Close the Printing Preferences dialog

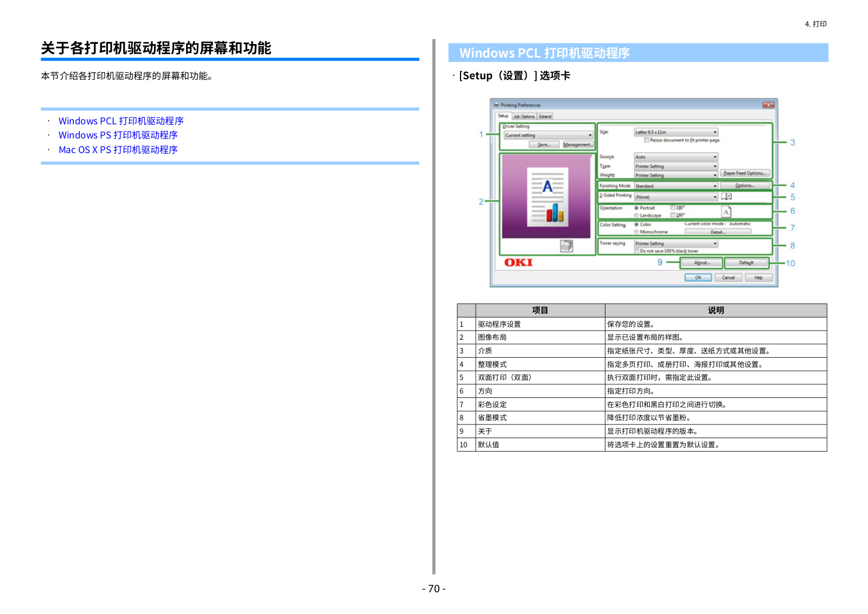click(x=768, y=105)
